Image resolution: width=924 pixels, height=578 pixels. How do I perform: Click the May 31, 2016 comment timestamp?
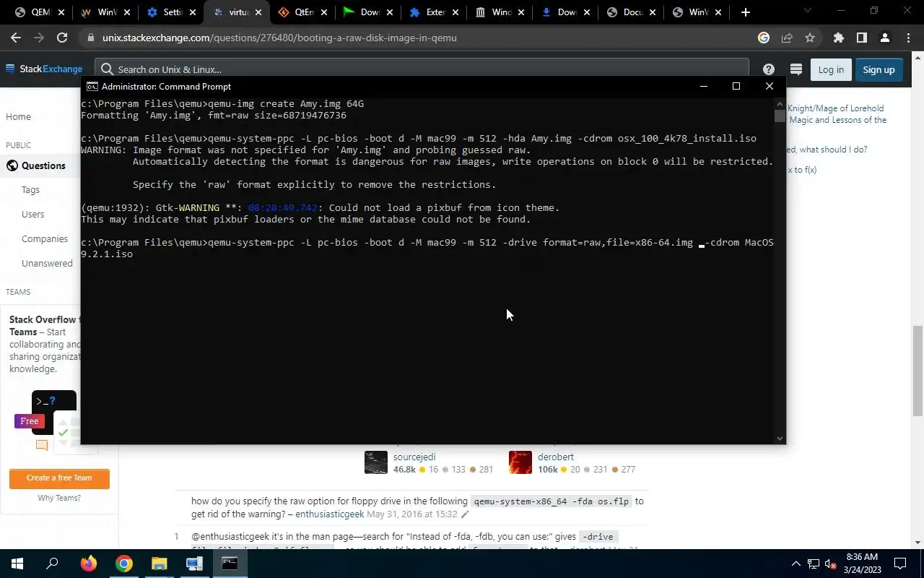(x=412, y=514)
